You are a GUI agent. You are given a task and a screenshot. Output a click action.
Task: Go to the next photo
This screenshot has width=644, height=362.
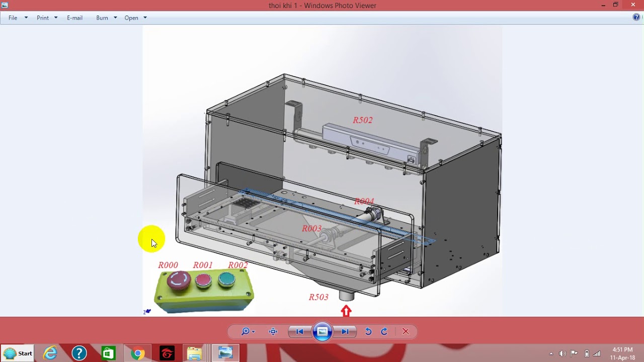[345, 331]
